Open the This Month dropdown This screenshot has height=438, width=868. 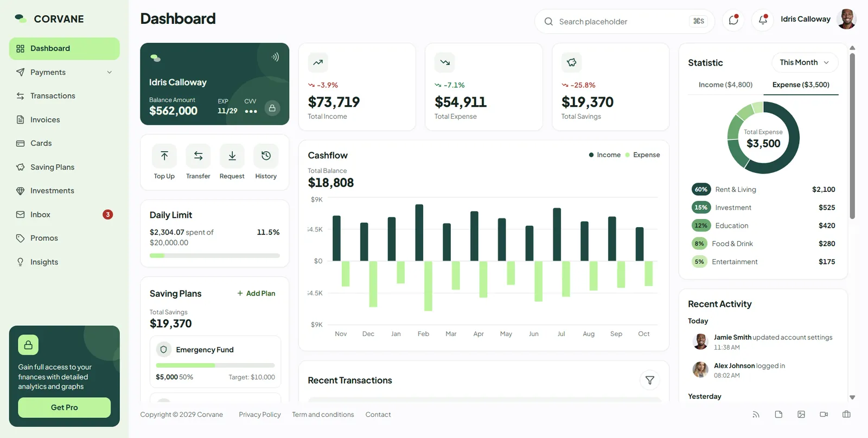coord(805,62)
